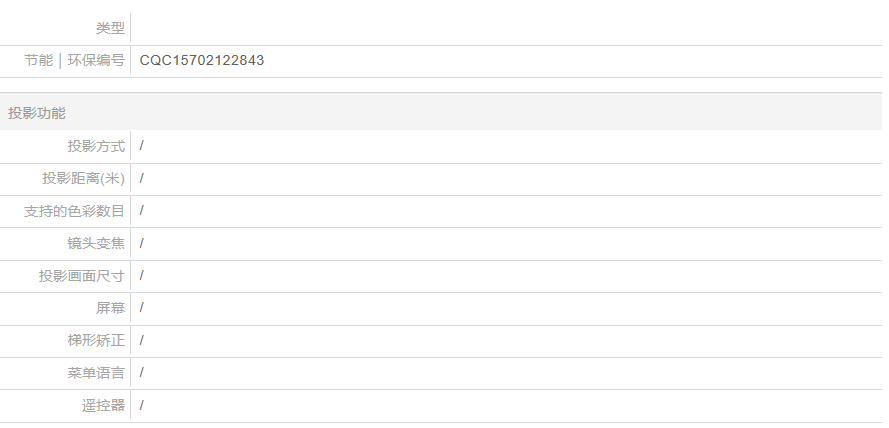Click the 类型 label
Viewport: 889px width, 428px height.
click(110, 28)
